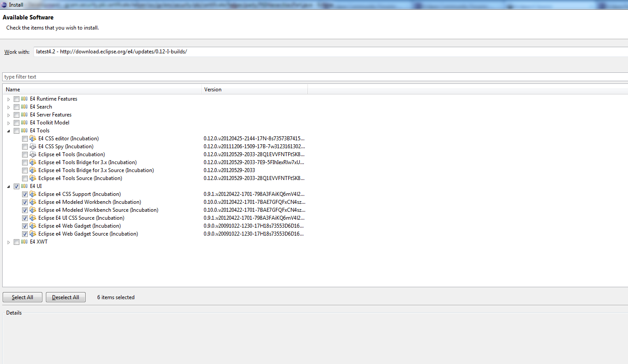Check the E4 Toolkit Model checkbox
Image resolution: width=628 pixels, height=364 pixels.
click(16, 123)
